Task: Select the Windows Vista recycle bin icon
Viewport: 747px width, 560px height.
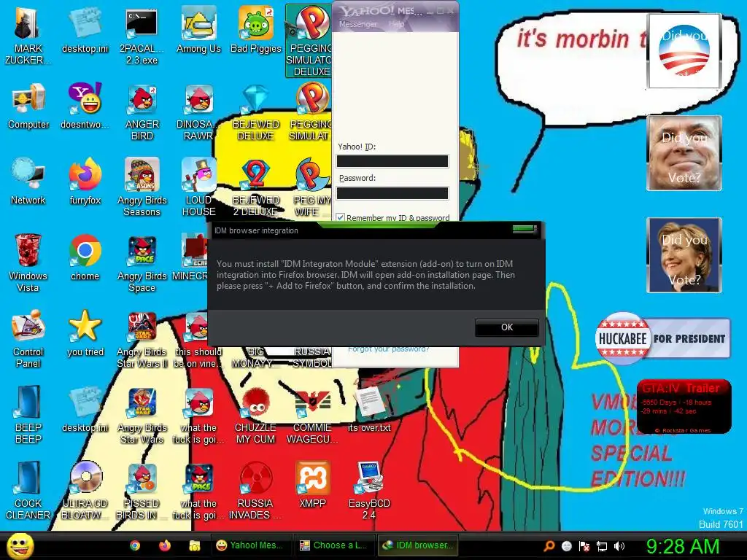Action: 28,263
